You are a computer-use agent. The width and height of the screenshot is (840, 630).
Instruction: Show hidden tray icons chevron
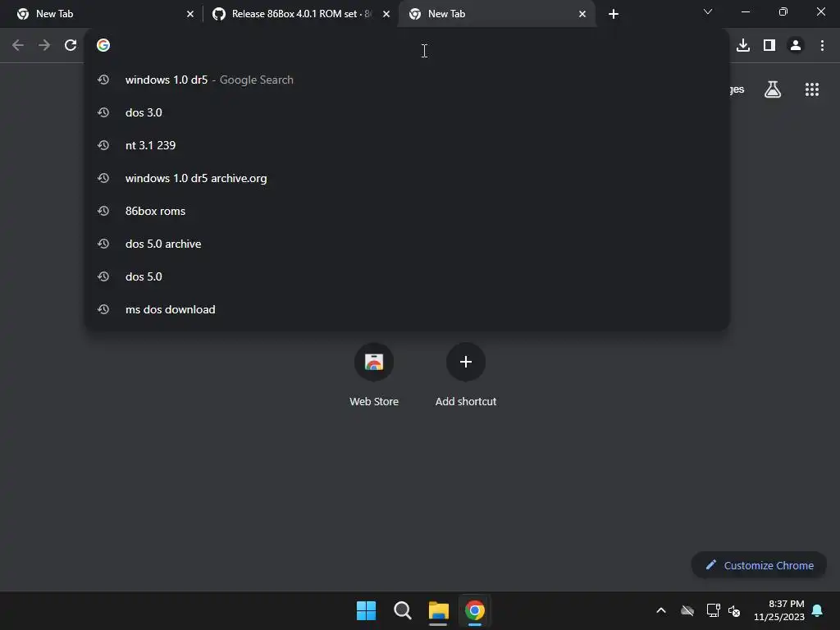coord(661,610)
